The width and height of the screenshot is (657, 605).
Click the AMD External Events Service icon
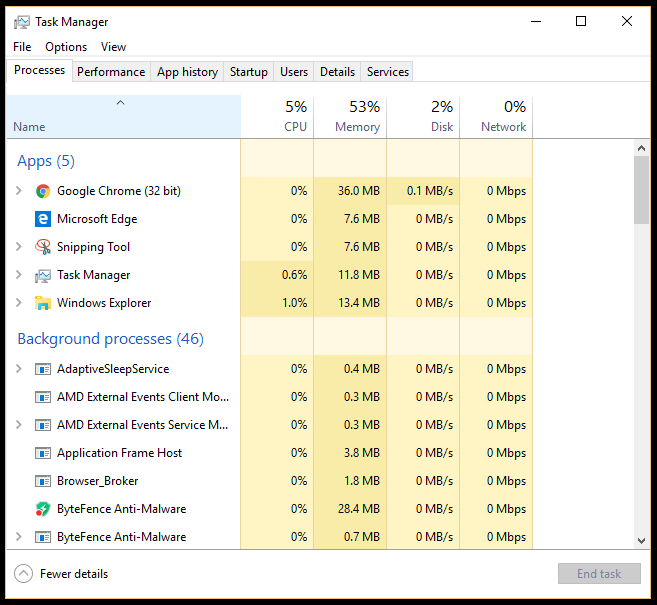[x=43, y=425]
